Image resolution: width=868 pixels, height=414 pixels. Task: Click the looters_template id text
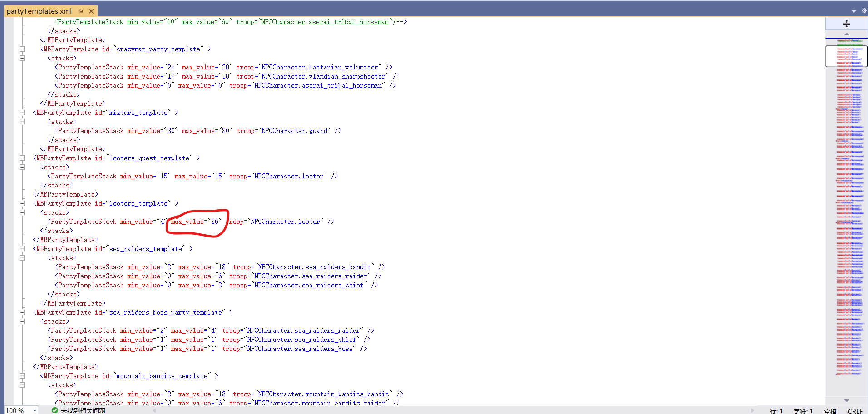click(x=138, y=203)
